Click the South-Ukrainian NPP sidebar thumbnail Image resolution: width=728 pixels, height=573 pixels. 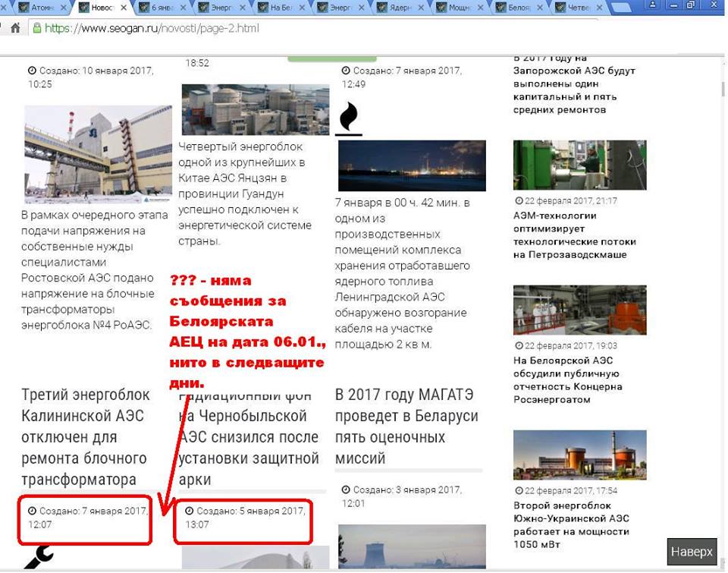(x=579, y=455)
